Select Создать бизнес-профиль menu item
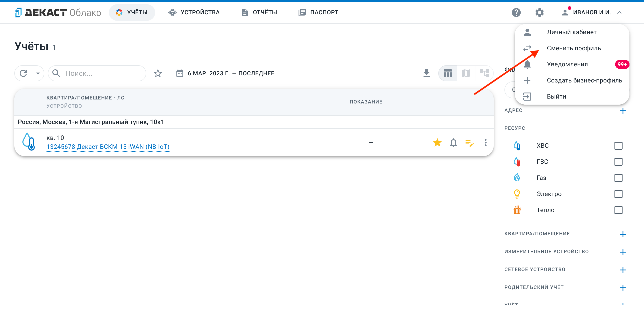 pos(572,80)
